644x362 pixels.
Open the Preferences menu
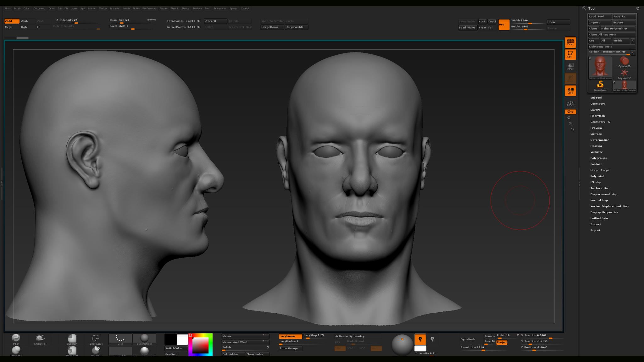149,8
